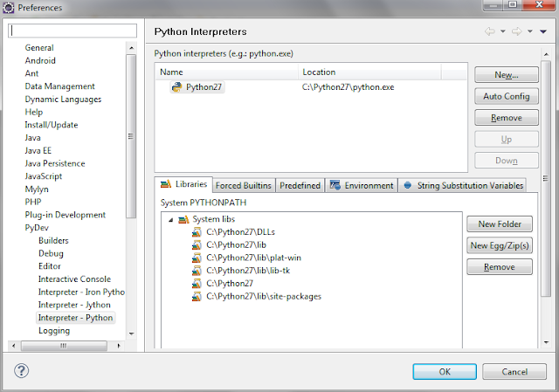Select the Java EE category
The height and width of the screenshot is (392, 559).
point(38,150)
